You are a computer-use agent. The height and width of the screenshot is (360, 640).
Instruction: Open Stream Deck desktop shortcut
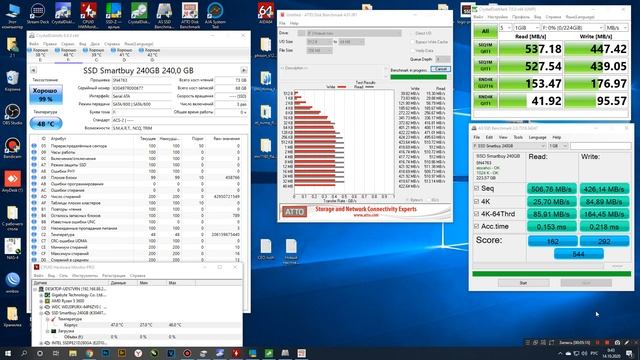38,14
